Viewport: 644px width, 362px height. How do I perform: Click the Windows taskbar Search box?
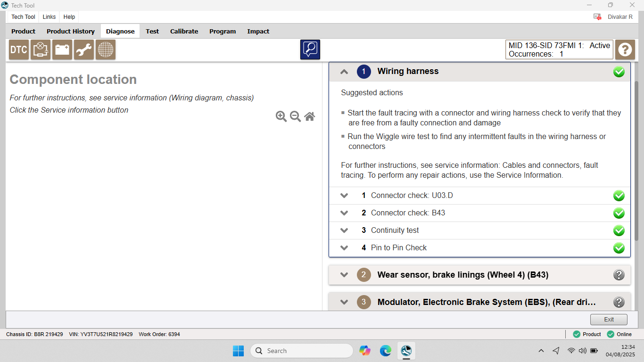click(x=302, y=351)
